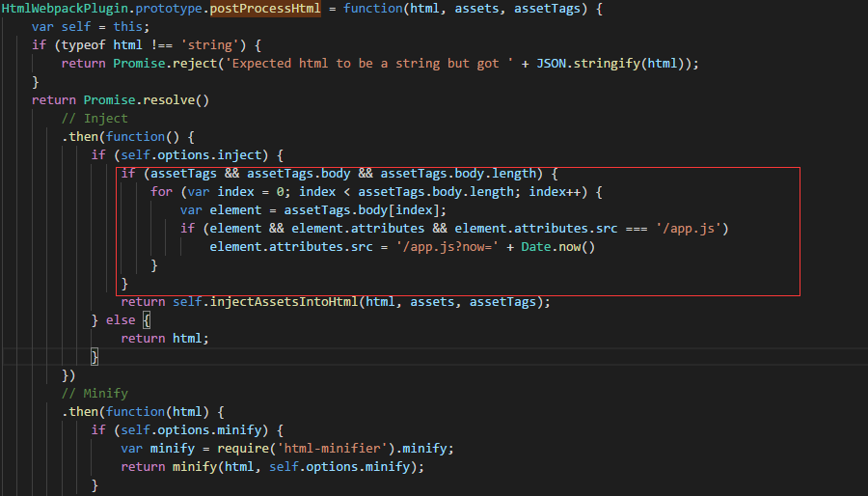
Task: Click 'self.options.inject' condition
Action: (x=190, y=155)
